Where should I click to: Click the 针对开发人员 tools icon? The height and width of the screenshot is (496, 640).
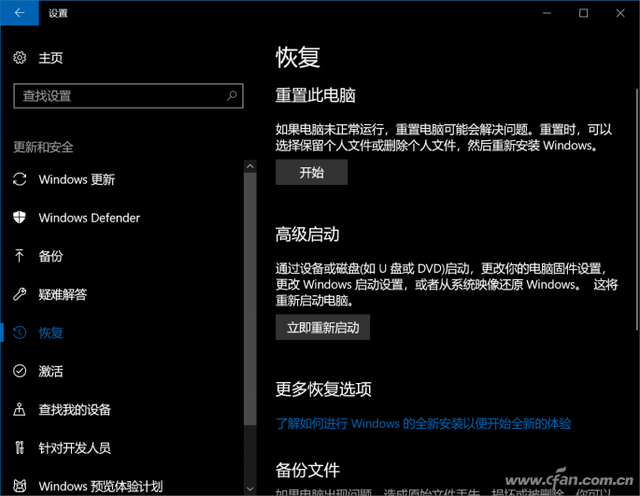19,448
